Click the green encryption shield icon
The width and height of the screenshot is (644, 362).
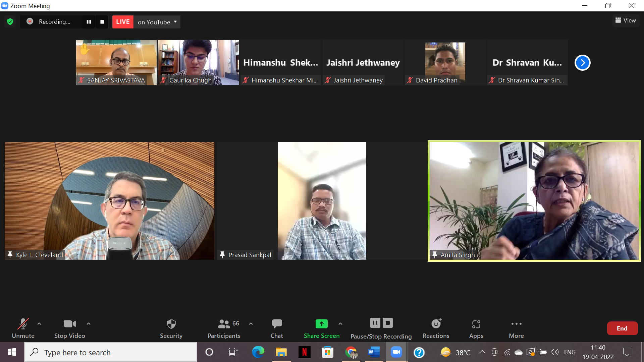point(10,22)
